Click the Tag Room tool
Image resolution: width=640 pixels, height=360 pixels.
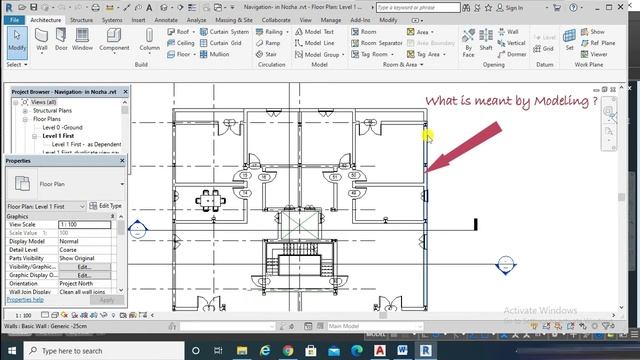pyautogui.click(x=372, y=54)
